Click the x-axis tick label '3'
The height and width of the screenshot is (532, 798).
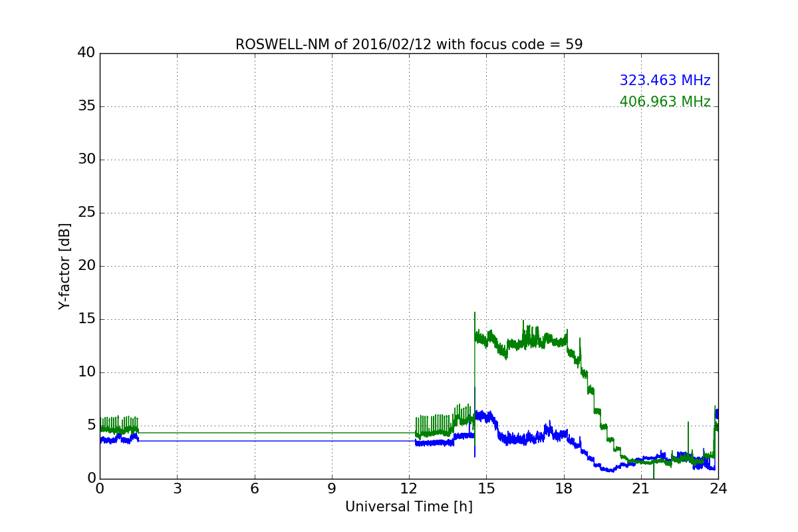(x=177, y=488)
